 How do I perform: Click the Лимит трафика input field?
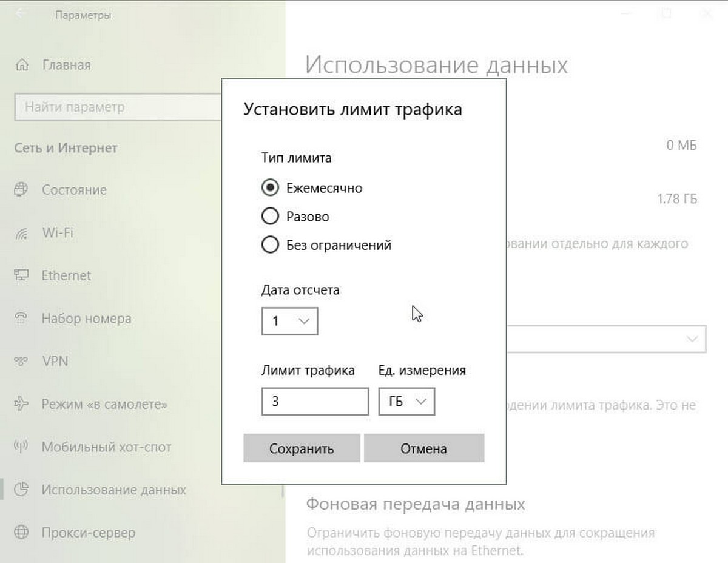click(315, 401)
